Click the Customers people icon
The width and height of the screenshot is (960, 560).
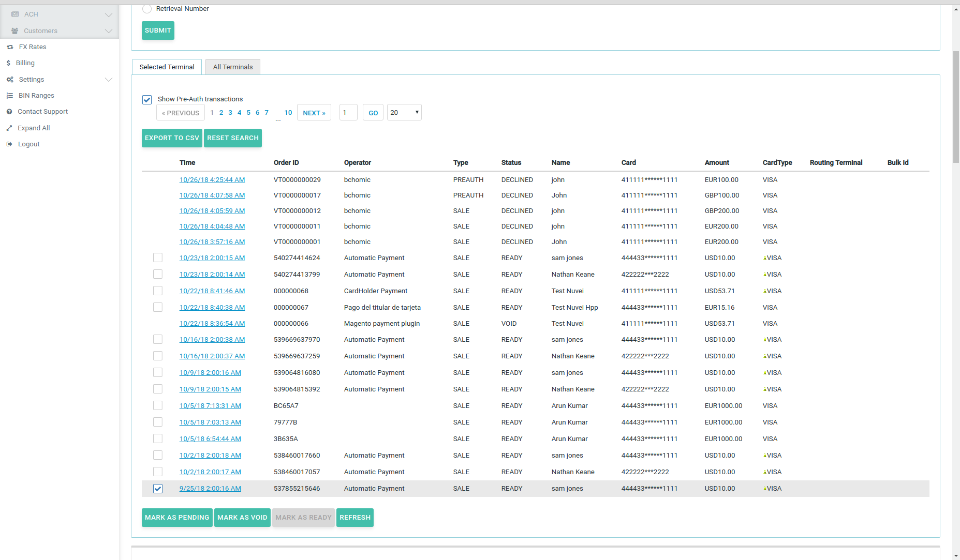pyautogui.click(x=15, y=31)
